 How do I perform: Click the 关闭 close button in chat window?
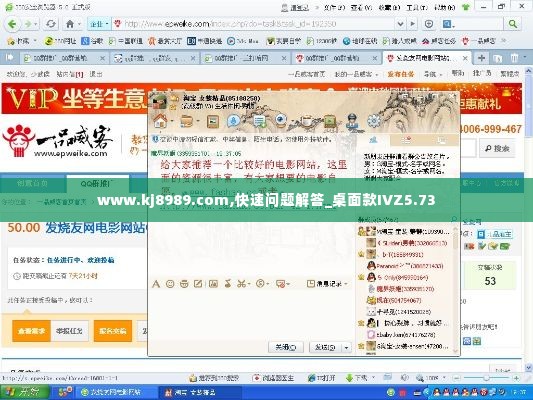pyautogui.click(x=286, y=347)
